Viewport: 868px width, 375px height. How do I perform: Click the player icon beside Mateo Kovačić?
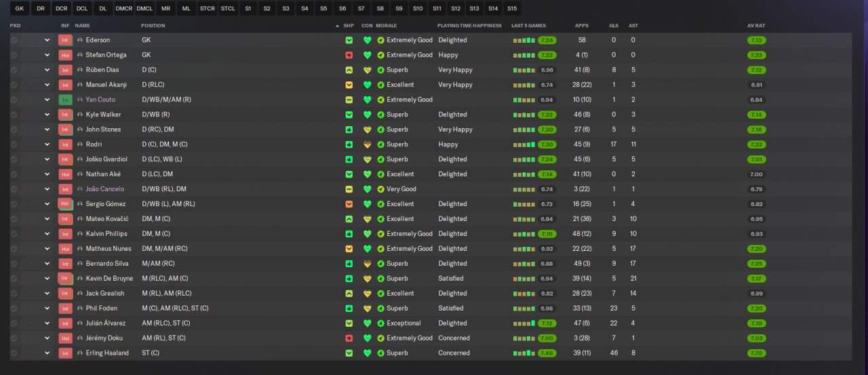[80, 219]
